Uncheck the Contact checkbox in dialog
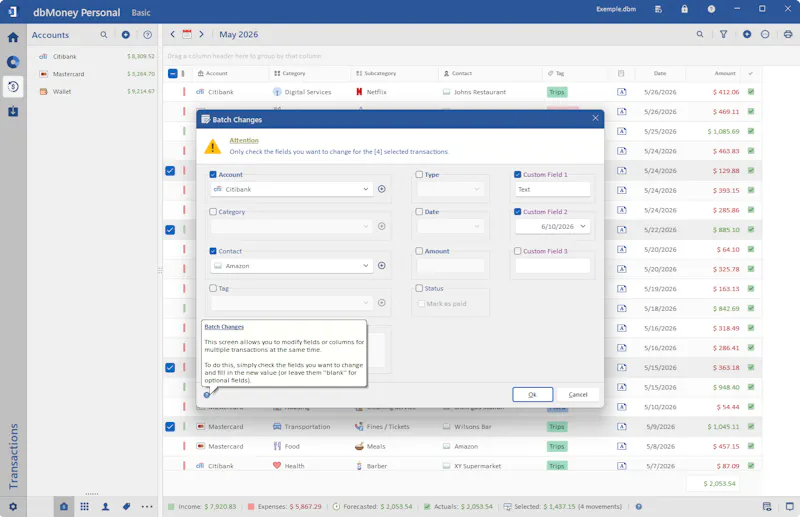Viewport: 800px width, 517px height. [213, 251]
